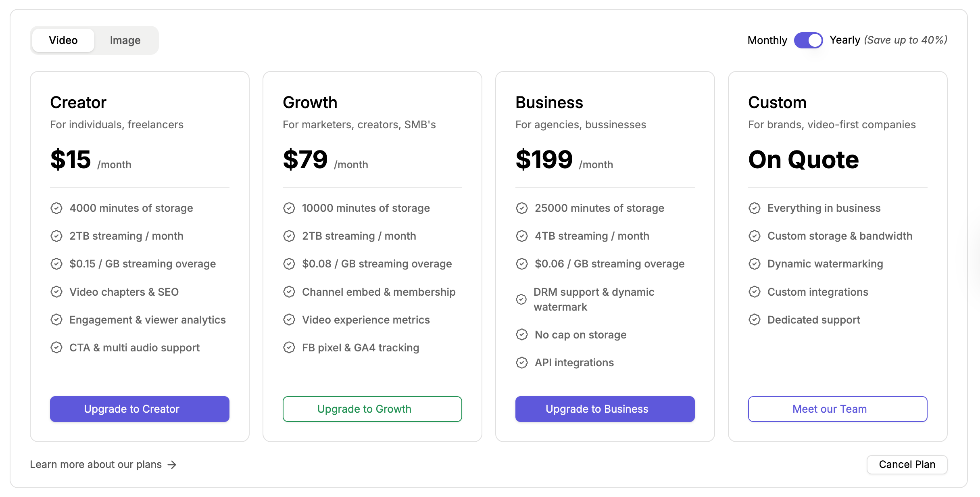The image size is (980, 497).
Task: Switch to the Image tab
Action: click(x=125, y=40)
